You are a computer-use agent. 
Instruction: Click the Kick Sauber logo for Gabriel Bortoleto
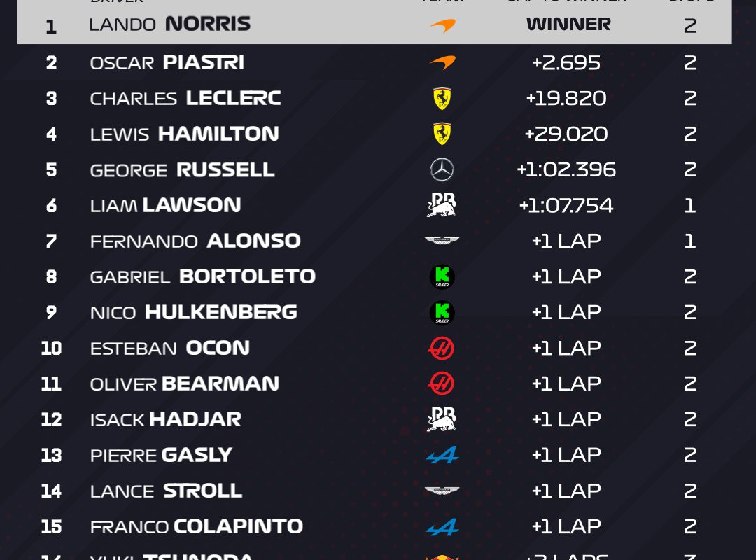point(442,277)
